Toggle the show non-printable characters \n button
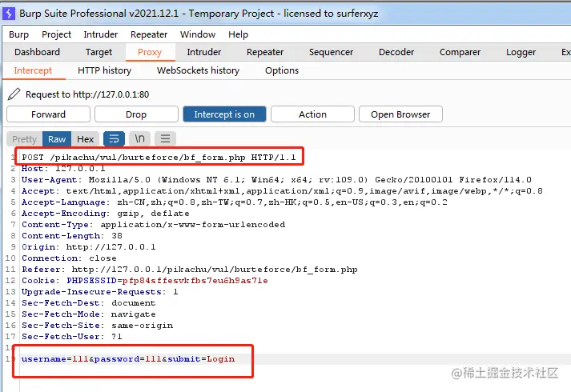This screenshot has height=392, width=571. point(140,139)
